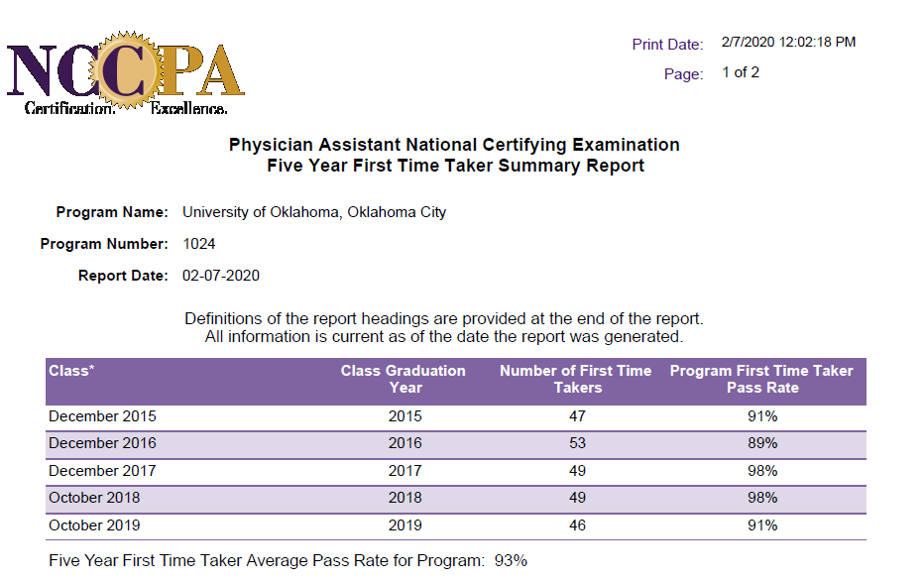Click the 'December 2016' class cell

pyautogui.click(x=102, y=443)
